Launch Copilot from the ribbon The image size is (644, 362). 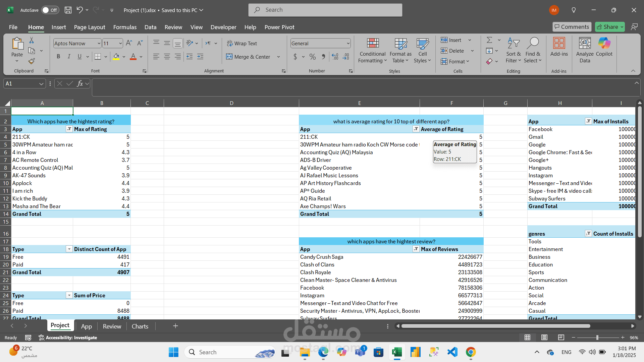[604, 47]
